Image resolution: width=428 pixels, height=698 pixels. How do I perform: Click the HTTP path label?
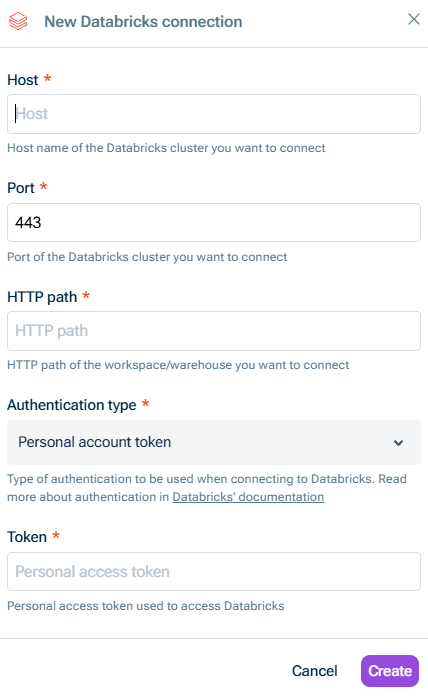tap(42, 297)
